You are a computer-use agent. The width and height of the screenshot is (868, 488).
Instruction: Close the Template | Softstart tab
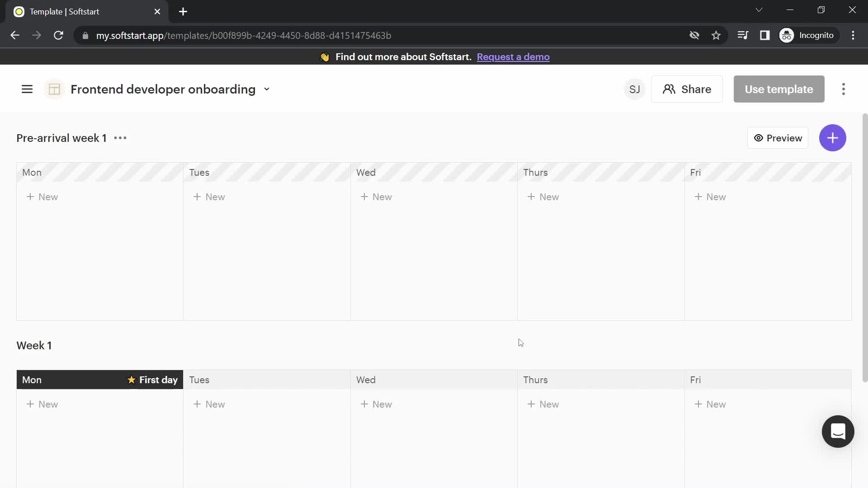pyautogui.click(x=157, y=12)
